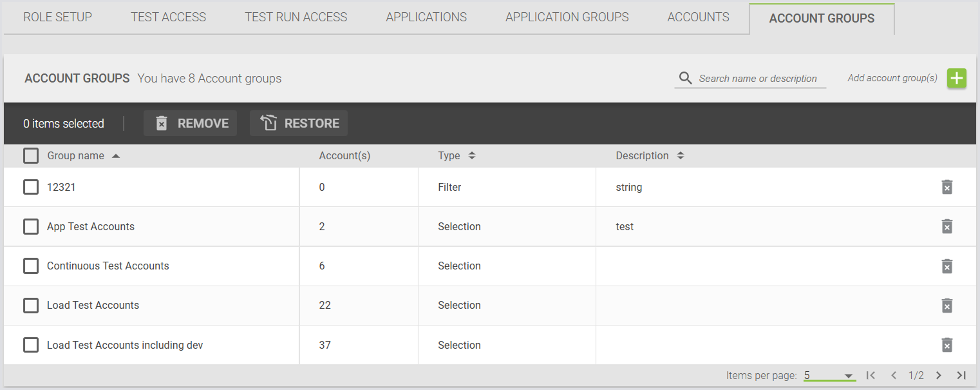Click trash icon for App Test Accounts row
The width and height of the screenshot is (980, 390).
947,226
